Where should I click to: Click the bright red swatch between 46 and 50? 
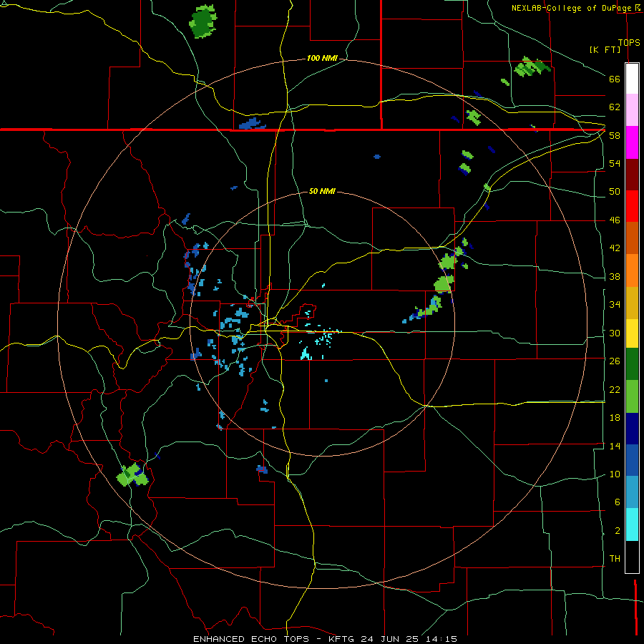(632, 206)
